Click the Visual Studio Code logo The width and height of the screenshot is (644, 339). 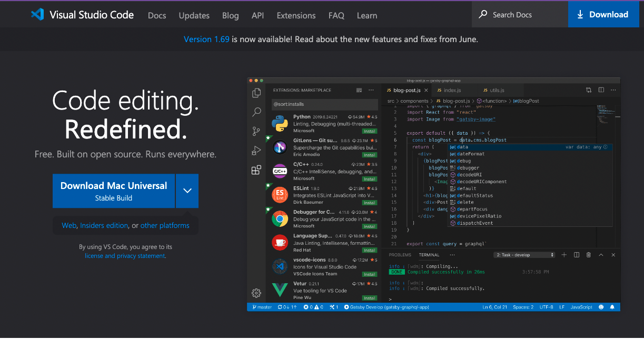point(82,15)
